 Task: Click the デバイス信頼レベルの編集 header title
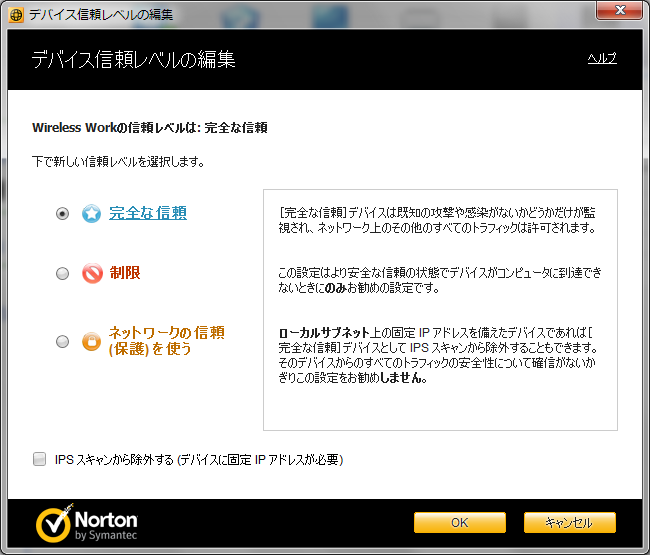(133, 59)
